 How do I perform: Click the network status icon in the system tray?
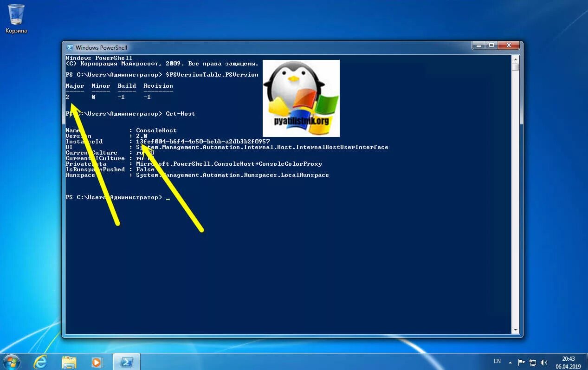point(532,362)
